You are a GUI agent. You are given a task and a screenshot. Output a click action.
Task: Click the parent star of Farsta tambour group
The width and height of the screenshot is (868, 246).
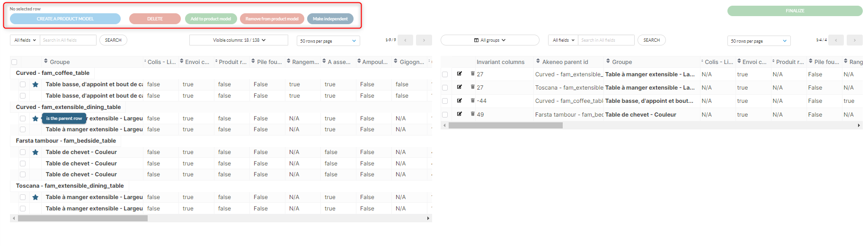[35, 152]
